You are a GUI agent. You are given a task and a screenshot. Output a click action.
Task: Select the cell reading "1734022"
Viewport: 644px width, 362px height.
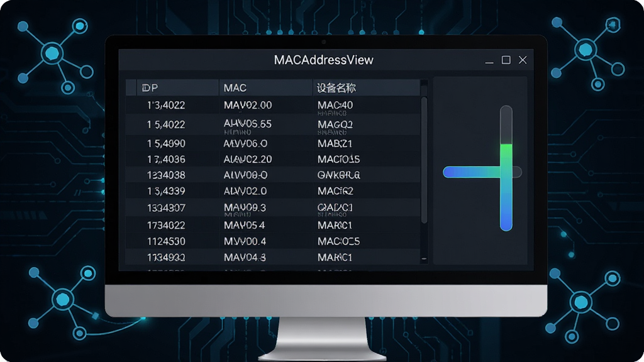(166, 226)
